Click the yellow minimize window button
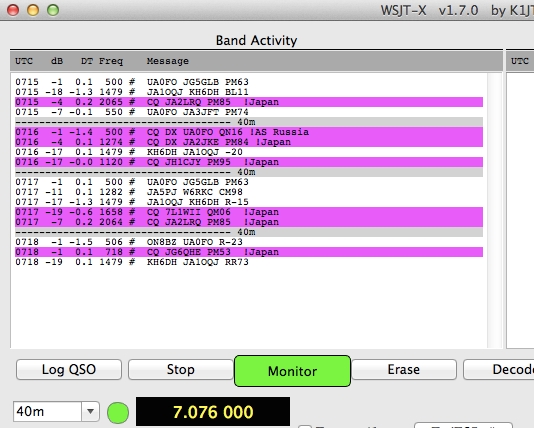 (x=33, y=10)
